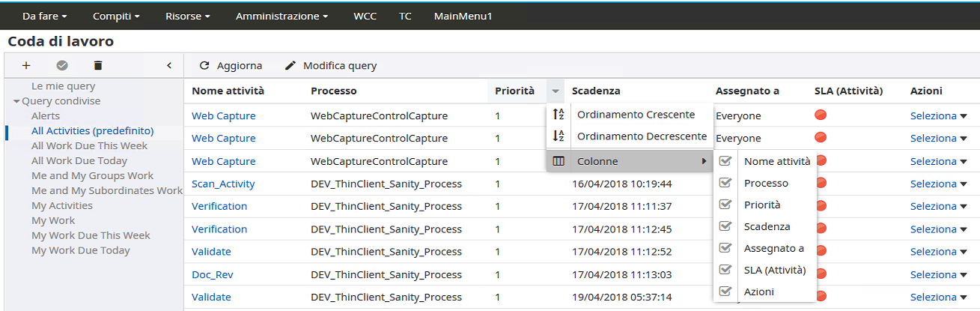Image resolution: width=980 pixels, height=311 pixels.
Task: Open the Scan_Activity task link
Action: coord(223,184)
